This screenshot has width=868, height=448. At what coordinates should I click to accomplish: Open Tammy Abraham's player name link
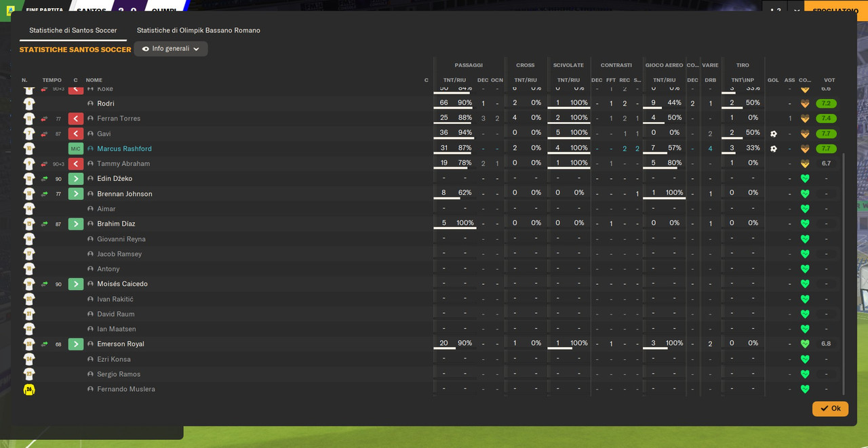click(x=123, y=163)
